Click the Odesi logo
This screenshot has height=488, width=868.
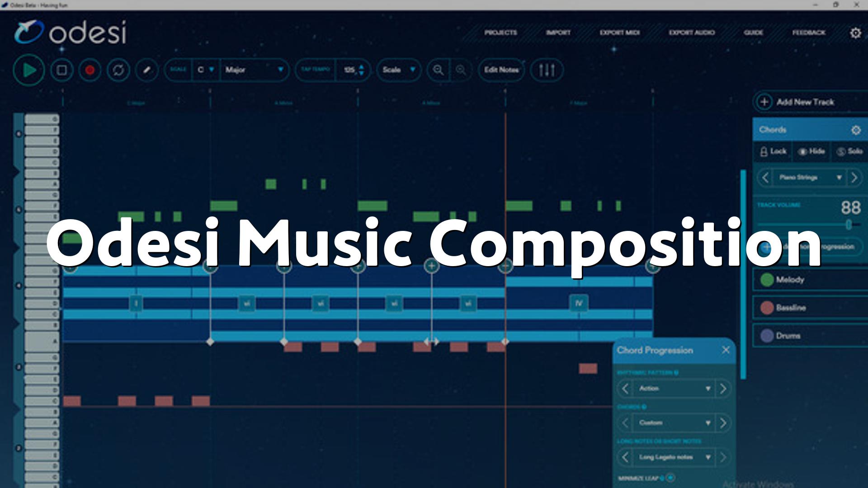(x=71, y=33)
